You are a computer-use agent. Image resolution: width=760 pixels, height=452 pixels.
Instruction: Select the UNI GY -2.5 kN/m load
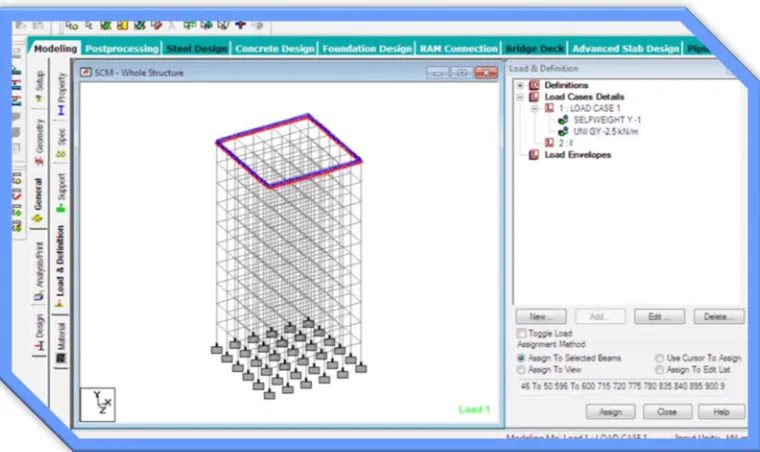(605, 131)
